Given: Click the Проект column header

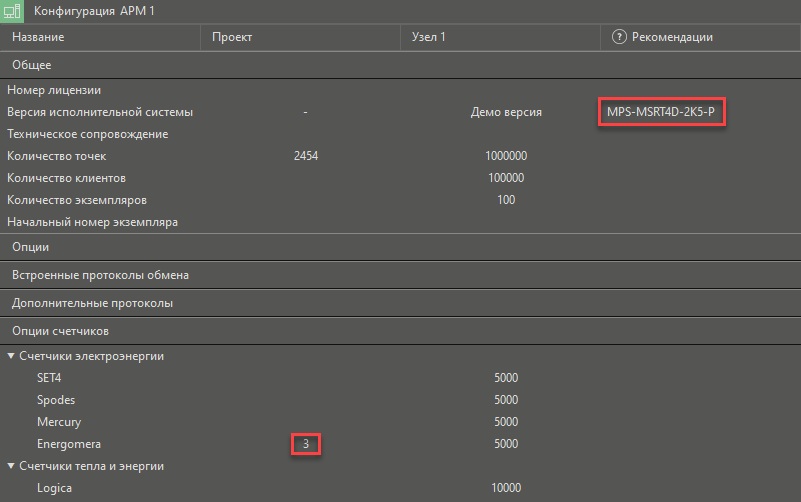Looking at the screenshot, I should tap(232, 37).
